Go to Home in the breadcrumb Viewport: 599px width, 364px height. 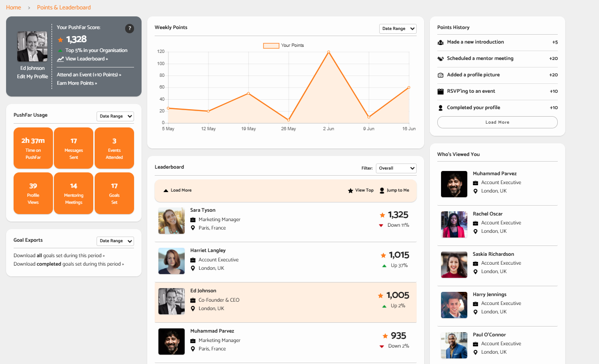coord(14,7)
